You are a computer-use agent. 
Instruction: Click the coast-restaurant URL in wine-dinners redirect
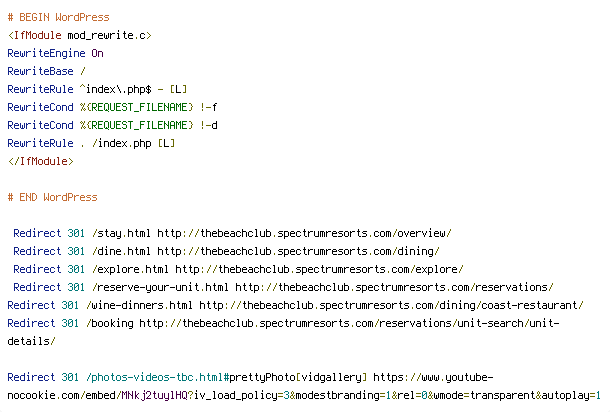(391, 305)
